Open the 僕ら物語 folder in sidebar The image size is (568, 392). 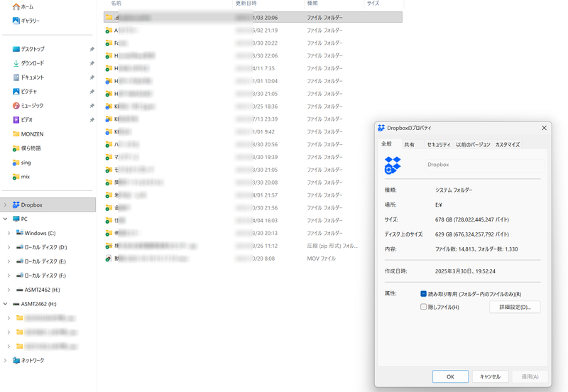[x=26, y=148]
